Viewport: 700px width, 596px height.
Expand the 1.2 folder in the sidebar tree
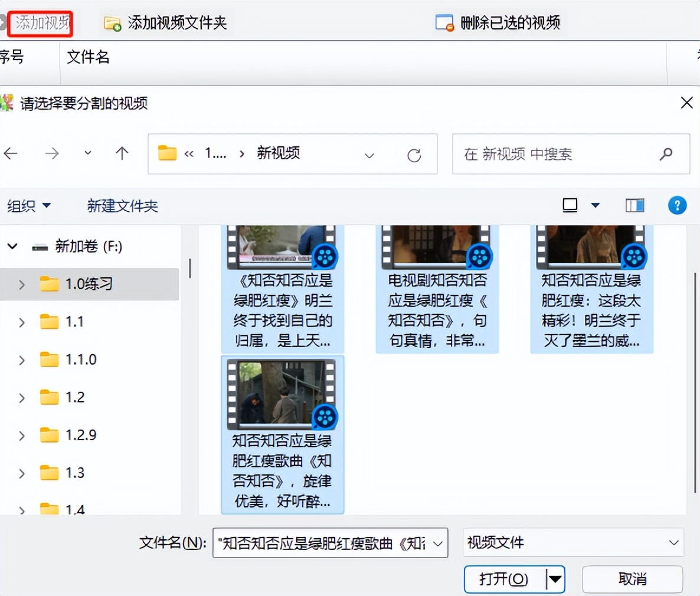(22, 397)
